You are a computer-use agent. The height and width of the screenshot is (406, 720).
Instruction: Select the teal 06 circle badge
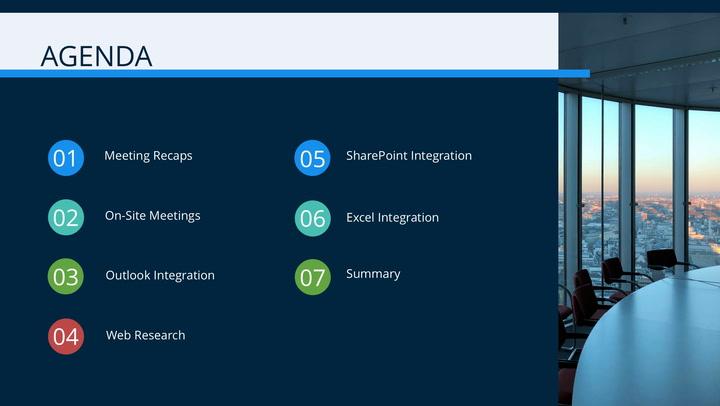[312, 218]
